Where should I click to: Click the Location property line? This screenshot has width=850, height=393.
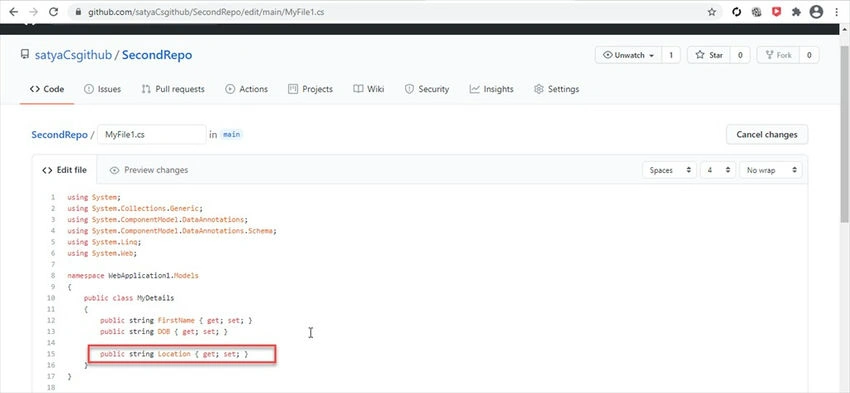(x=174, y=354)
